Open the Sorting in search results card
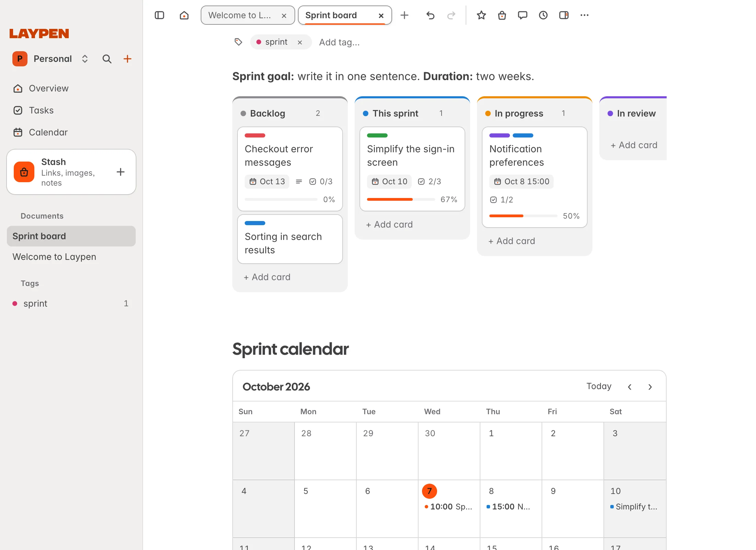756x550 pixels. tap(290, 239)
